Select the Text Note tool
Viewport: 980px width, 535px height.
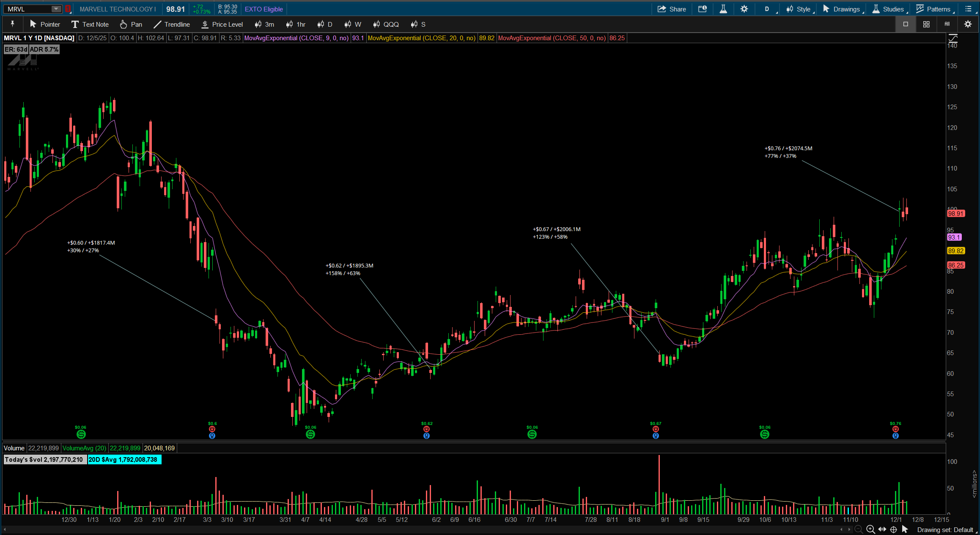click(x=90, y=24)
